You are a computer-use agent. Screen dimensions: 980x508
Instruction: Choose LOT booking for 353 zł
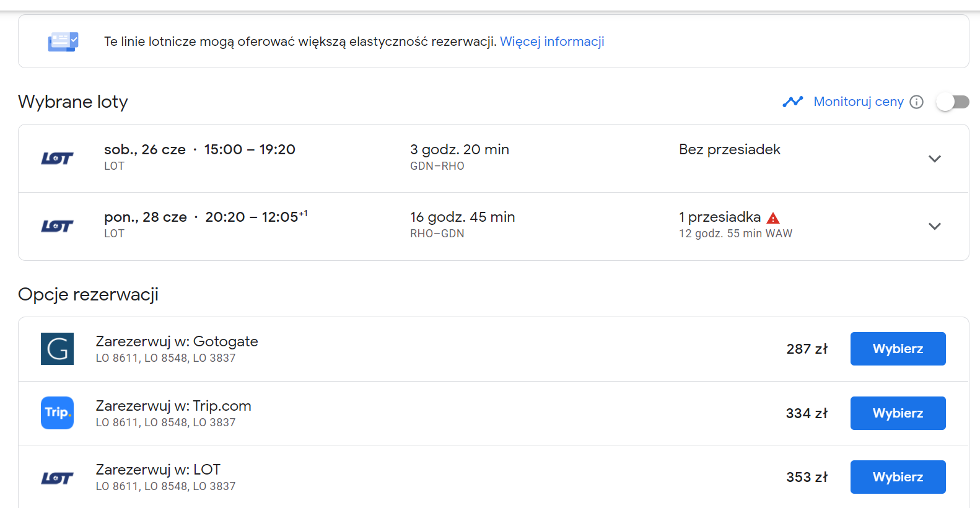(898, 477)
